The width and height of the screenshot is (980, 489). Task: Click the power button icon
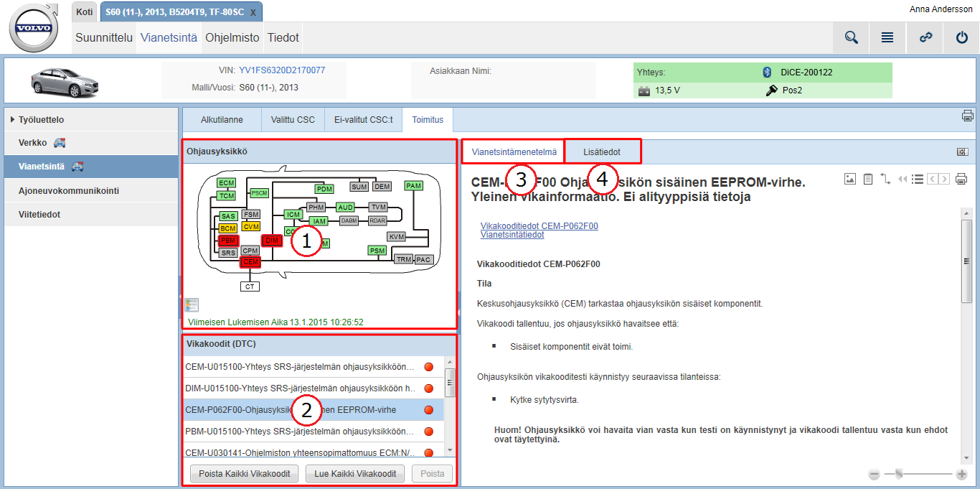962,38
